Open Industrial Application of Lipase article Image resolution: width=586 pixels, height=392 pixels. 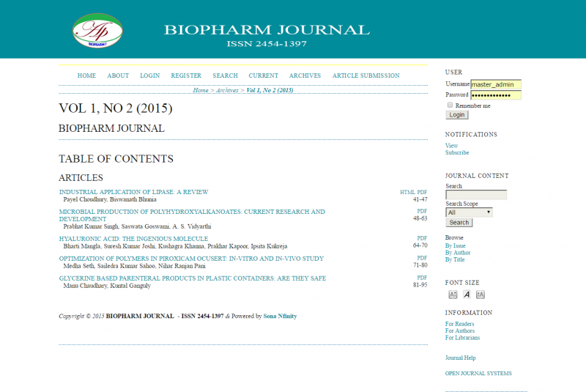point(133,192)
